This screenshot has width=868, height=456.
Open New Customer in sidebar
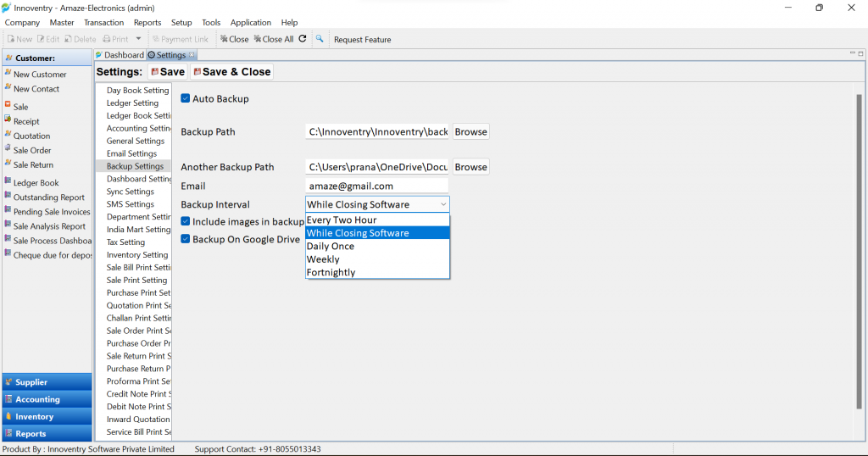[x=40, y=74]
